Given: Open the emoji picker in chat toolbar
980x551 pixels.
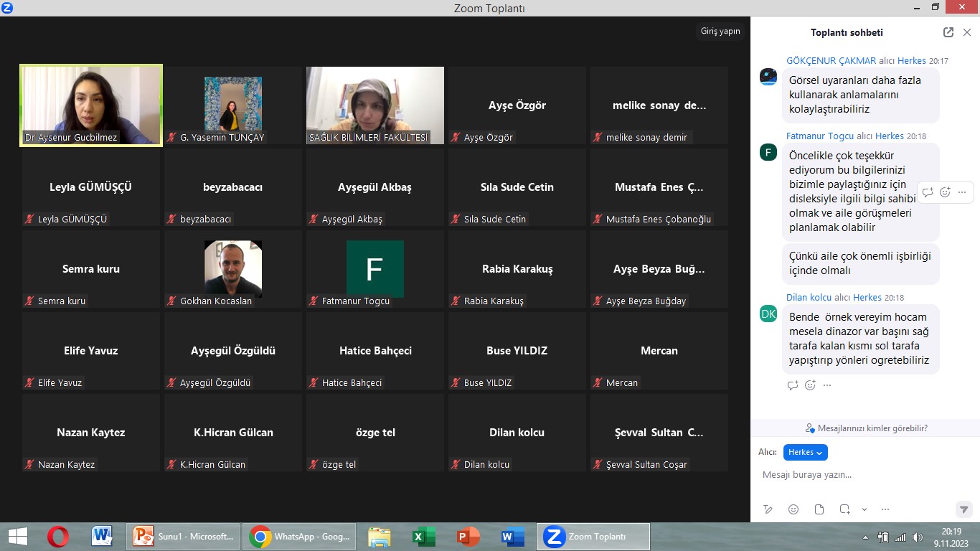Looking at the screenshot, I should (x=793, y=509).
